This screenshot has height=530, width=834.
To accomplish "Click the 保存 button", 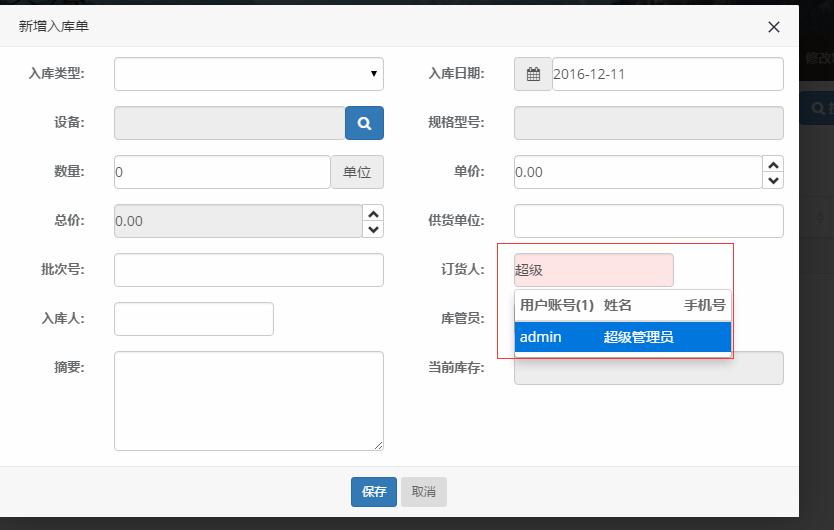I will click(374, 492).
